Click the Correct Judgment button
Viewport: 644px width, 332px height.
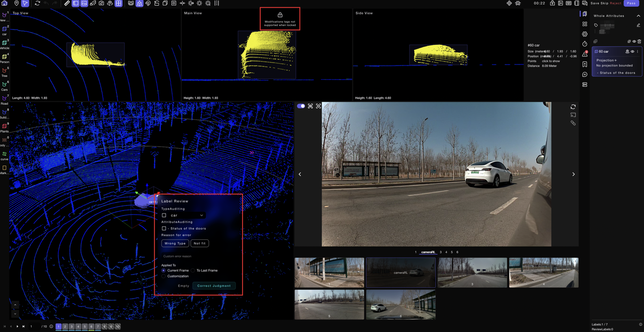[x=214, y=286]
